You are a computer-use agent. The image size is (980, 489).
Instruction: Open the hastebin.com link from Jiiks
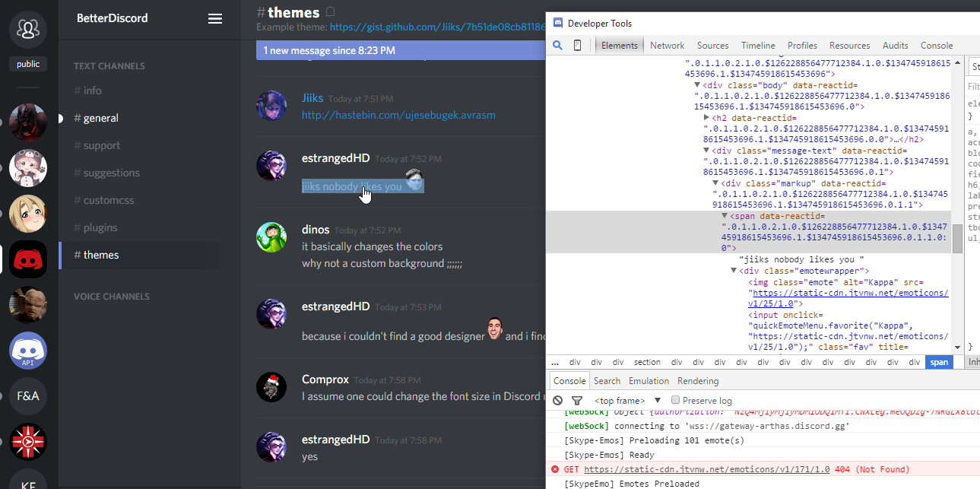(398, 115)
